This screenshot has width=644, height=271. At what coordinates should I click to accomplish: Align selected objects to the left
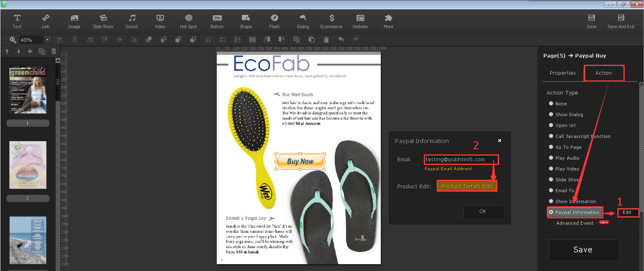(60, 39)
